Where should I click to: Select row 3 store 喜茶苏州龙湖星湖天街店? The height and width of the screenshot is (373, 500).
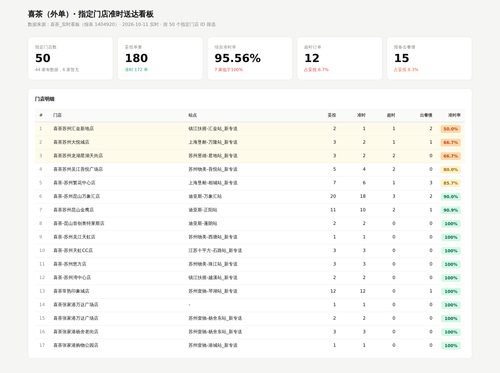78,156
